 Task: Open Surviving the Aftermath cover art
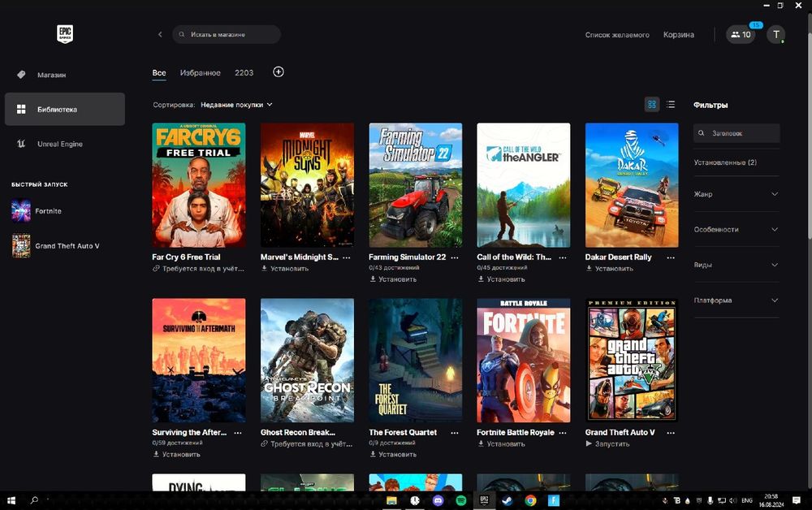click(x=199, y=361)
